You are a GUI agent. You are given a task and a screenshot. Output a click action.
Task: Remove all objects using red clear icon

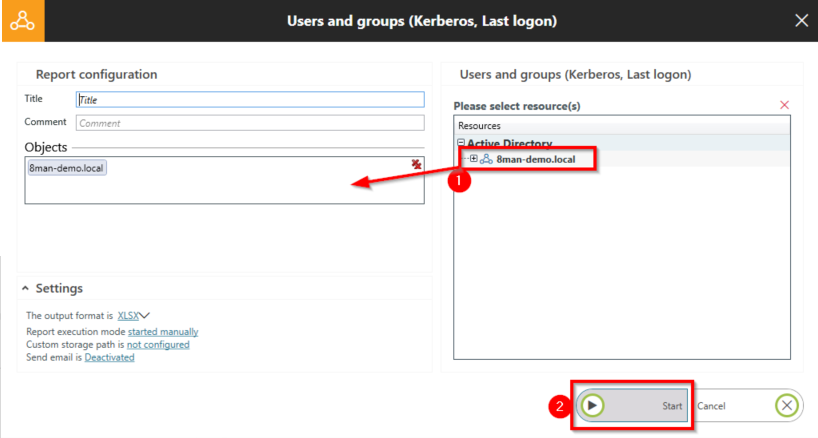point(416,164)
